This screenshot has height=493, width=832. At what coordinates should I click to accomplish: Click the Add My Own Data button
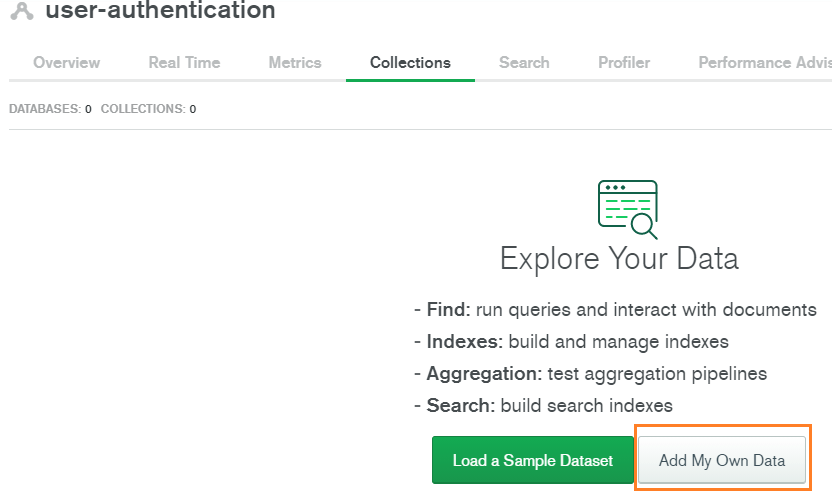[x=722, y=461]
